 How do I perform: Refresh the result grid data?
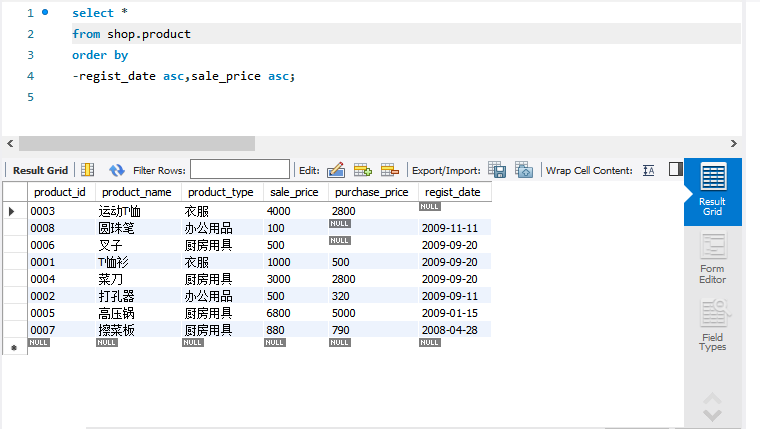(116, 170)
